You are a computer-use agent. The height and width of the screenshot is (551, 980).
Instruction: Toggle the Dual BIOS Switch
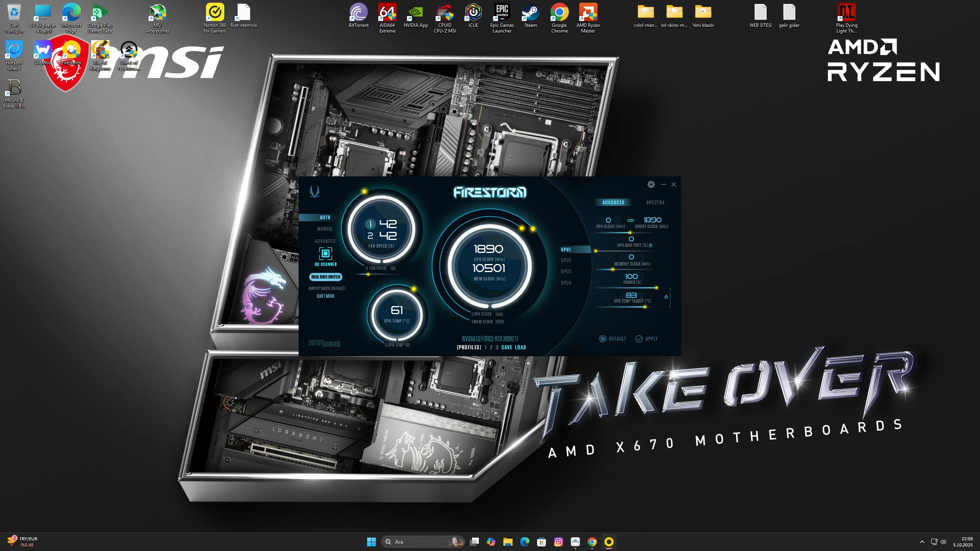click(x=325, y=277)
